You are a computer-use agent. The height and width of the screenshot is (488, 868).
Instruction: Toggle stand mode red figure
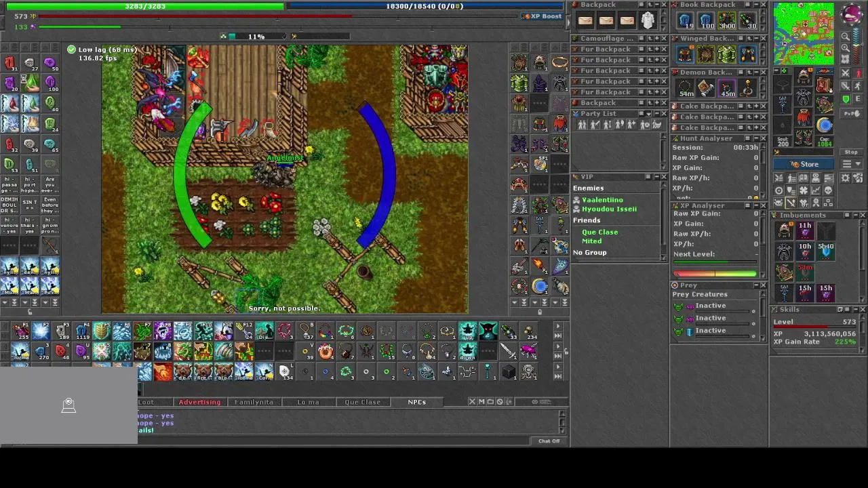click(x=858, y=73)
